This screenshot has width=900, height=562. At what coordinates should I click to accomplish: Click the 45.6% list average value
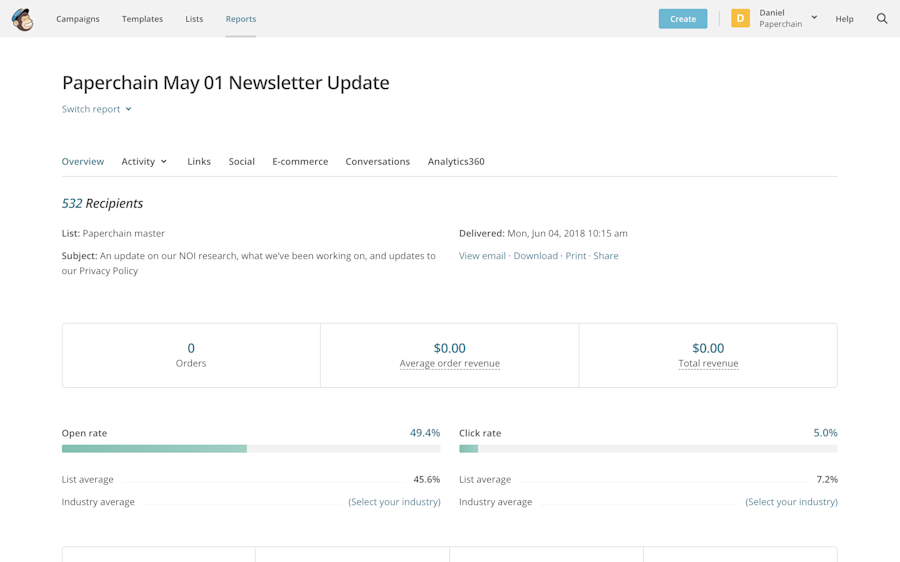point(426,479)
